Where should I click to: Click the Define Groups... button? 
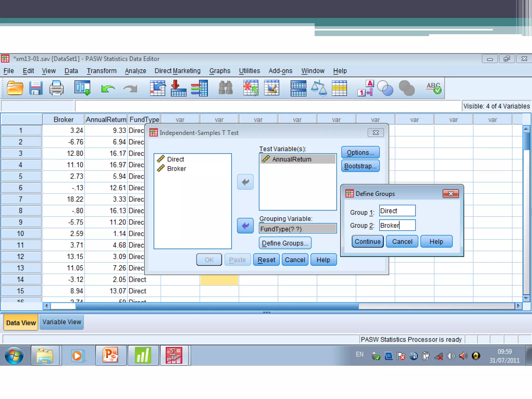click(x=285, y=243)
